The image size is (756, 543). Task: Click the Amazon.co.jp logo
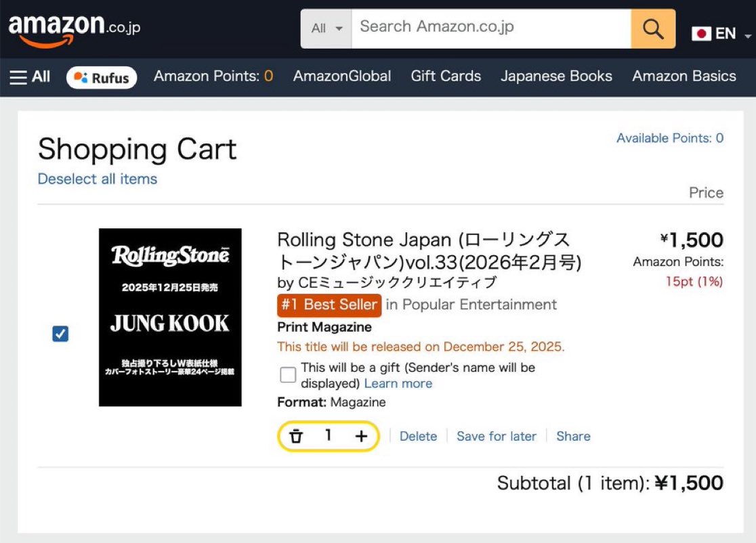(75, 30)
